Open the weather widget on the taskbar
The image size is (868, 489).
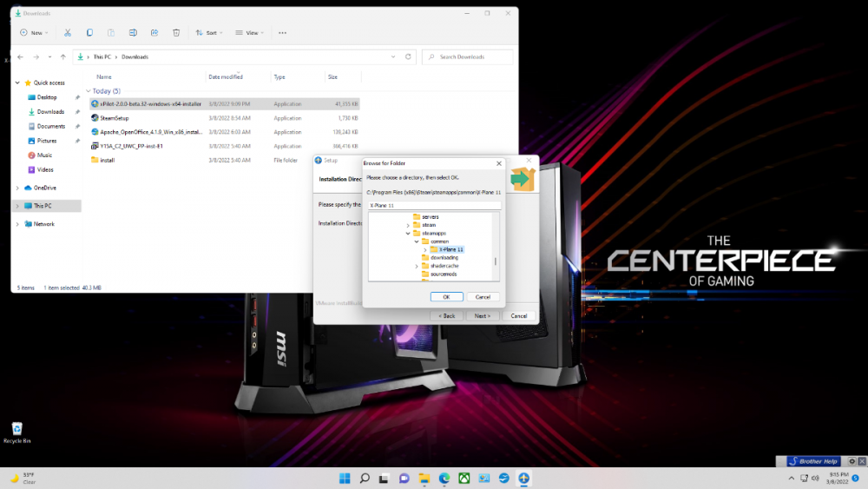[23, 478]
